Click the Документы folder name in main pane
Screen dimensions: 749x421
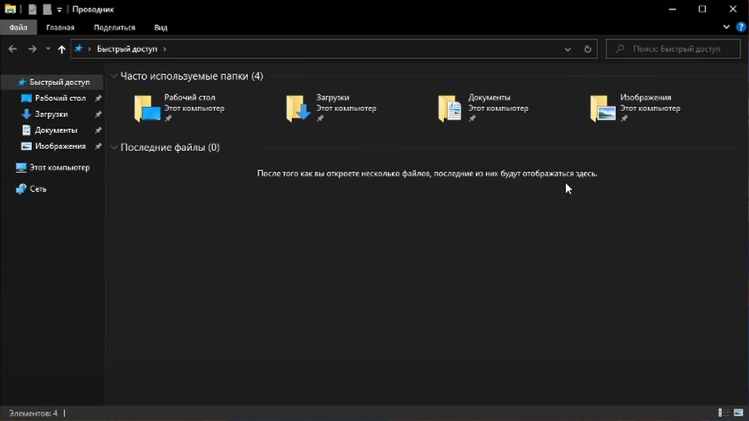click(489, 97)
